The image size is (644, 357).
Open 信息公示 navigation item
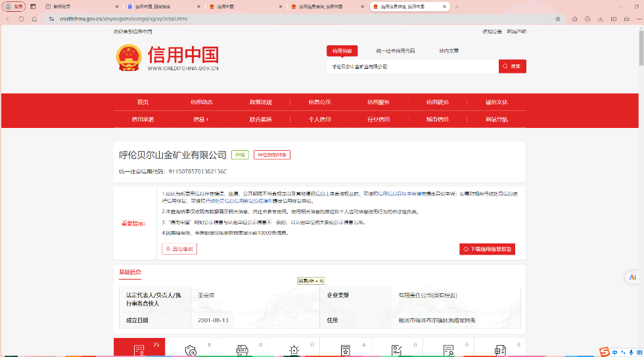[319, 102]
